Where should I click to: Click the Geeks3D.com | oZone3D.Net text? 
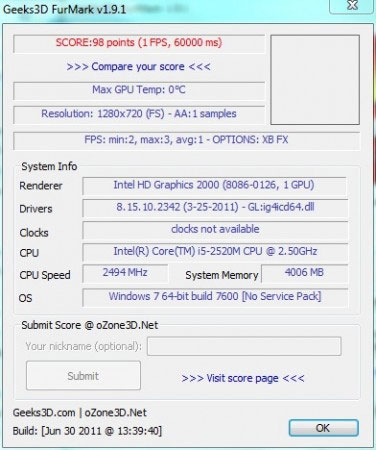tap(80, 413)
